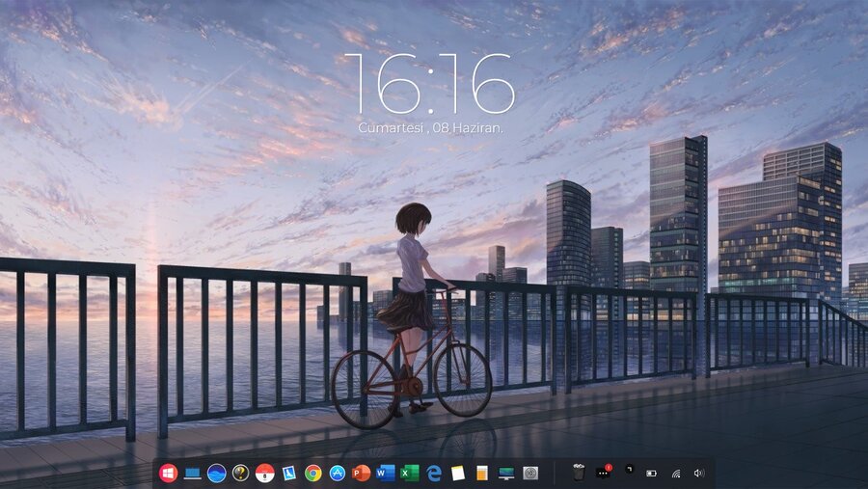
Task: Open the orange notepad icon
Action: [x=482, y=473]
